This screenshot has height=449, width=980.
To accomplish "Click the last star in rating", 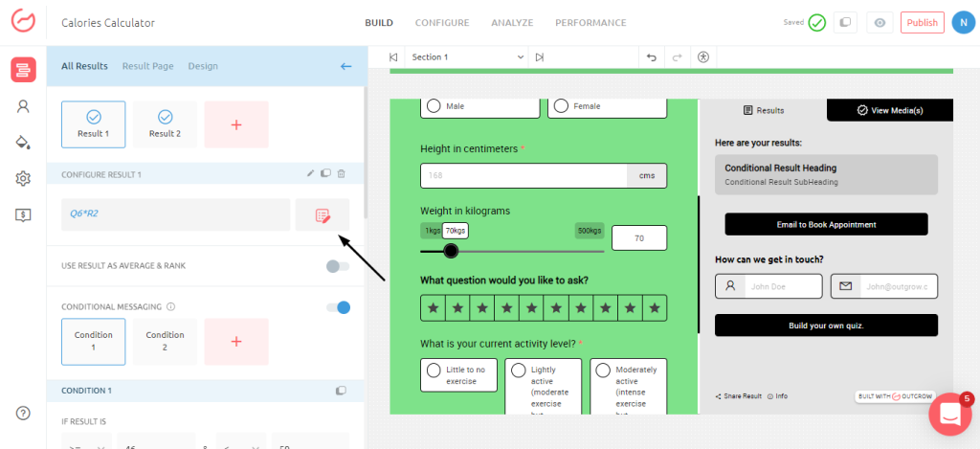I will pos(655,307).
